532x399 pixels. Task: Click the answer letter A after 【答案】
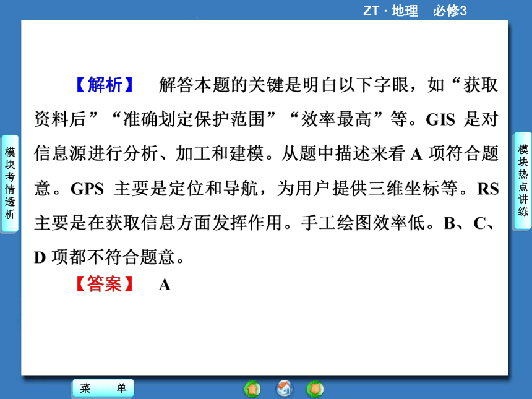pos(165,285)
